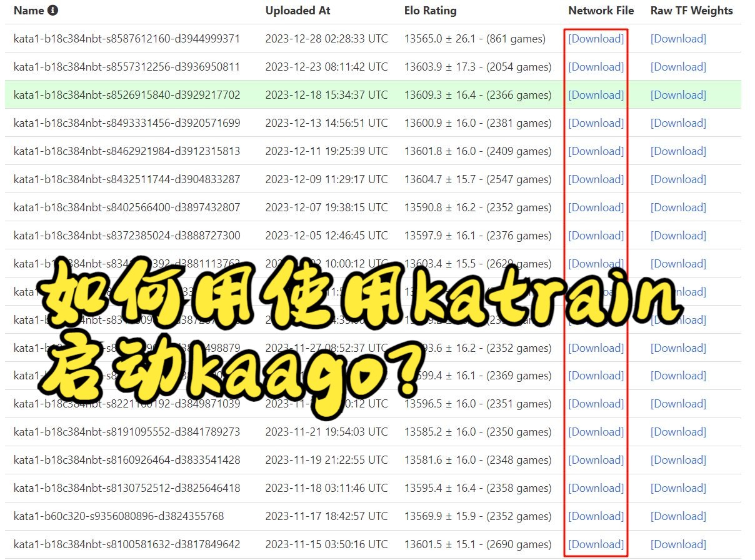Download Raw TF Weights for s8402566400

pyautogui.click(x=678, y=207)
